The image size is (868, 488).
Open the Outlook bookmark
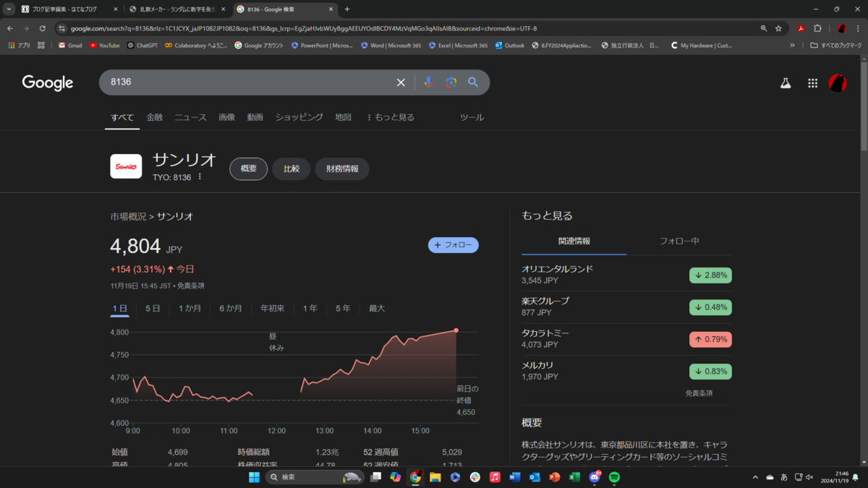(509, 45)
